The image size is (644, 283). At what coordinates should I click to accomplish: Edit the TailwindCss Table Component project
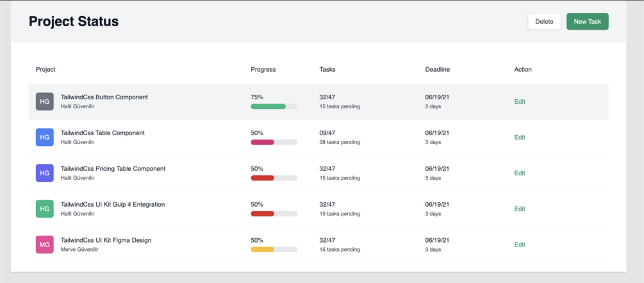[520, 138]
